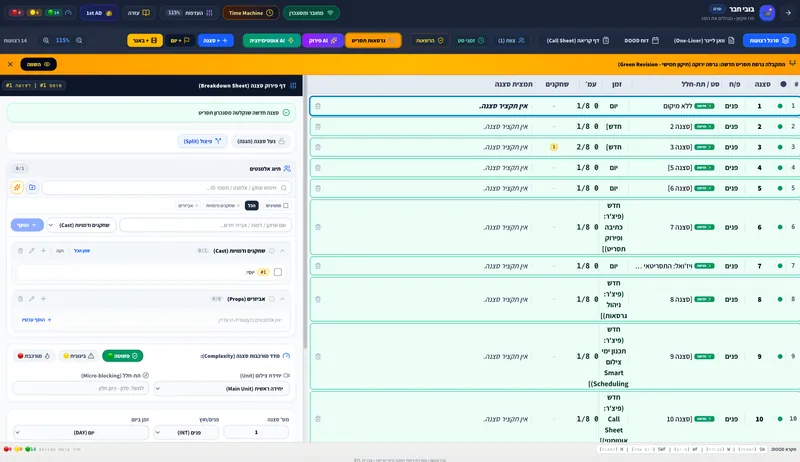This screenshot has width=800, height=462.
Task: Click the zoom-in magnifier icon
Action: 46,40
